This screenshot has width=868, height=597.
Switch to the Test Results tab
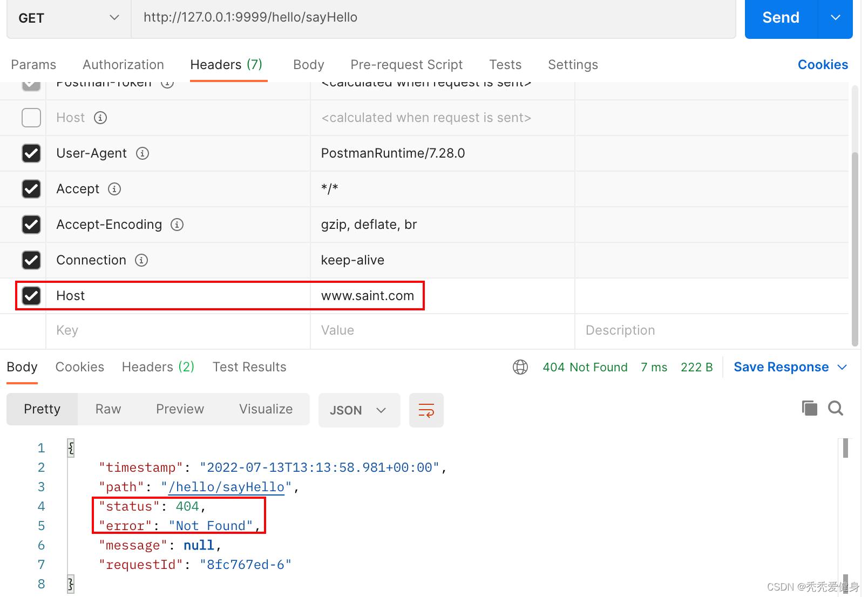(x=249, y=367)
